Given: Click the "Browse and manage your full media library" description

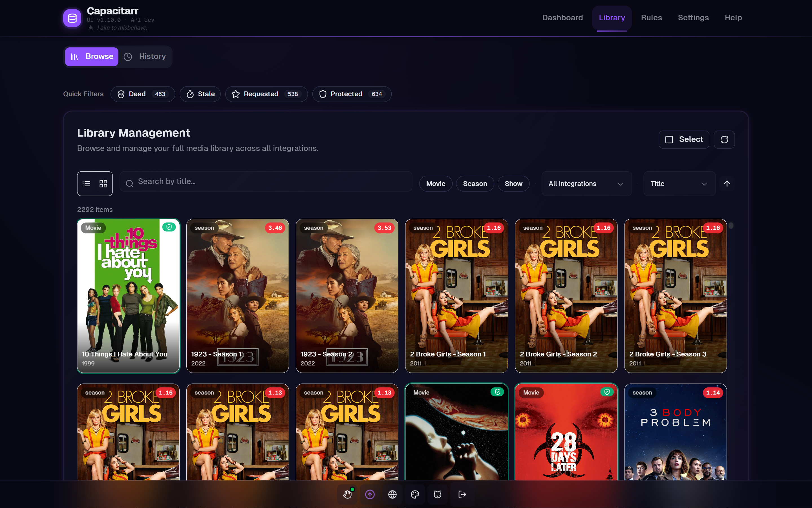Looking at the screenshot, I should 198,148.
